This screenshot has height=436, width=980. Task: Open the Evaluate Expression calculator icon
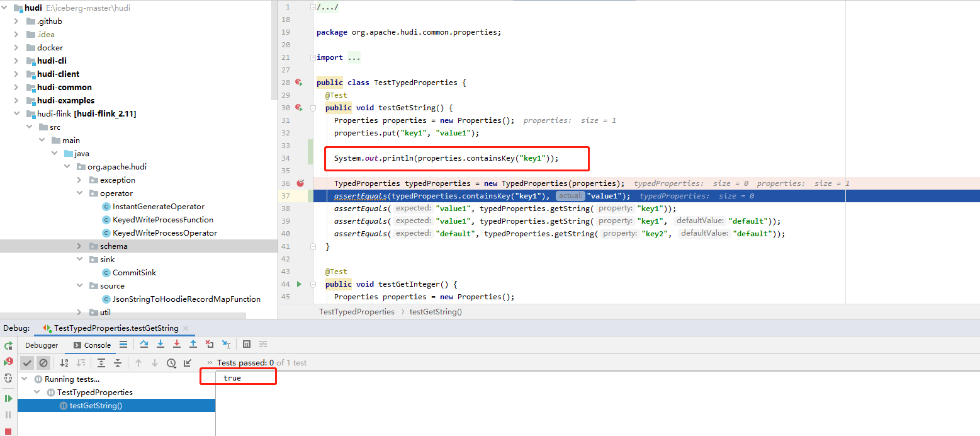click(247, 344)
